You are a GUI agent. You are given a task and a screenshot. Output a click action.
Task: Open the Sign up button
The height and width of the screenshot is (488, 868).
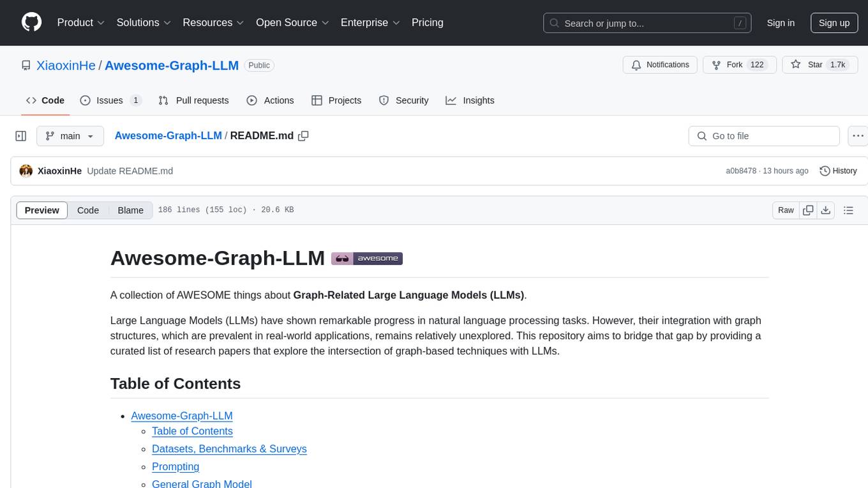pos(834,23)
